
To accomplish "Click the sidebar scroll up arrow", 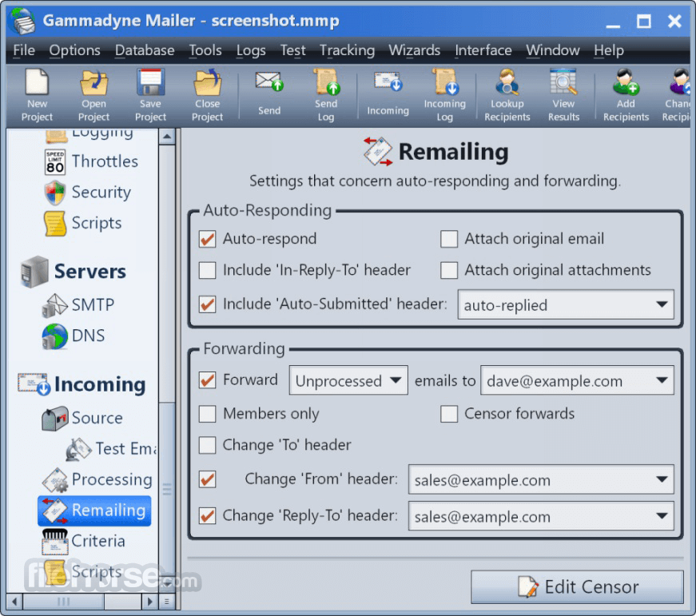I will coord(167,137).
